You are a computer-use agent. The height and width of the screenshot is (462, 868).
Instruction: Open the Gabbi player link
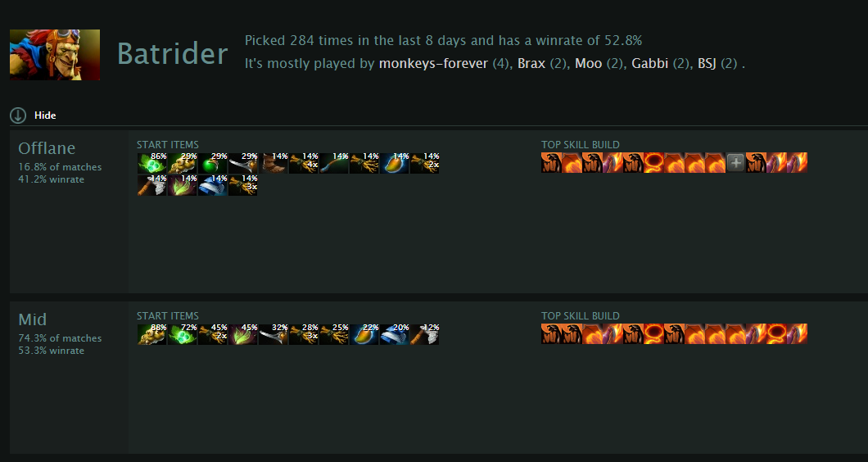[652, 64]
